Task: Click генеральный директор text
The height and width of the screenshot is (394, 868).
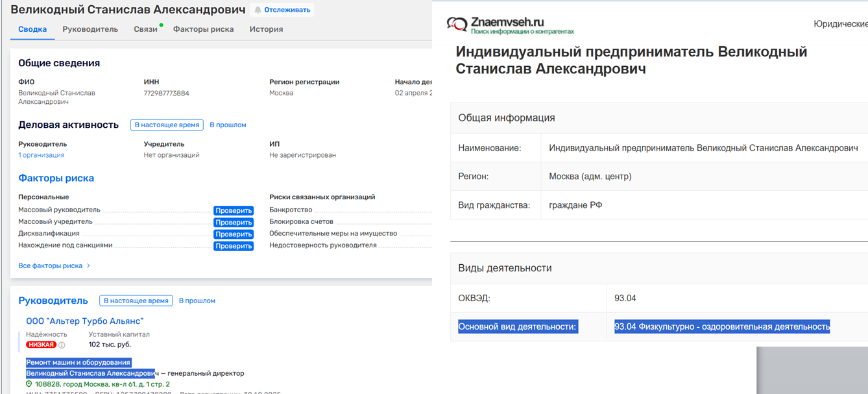Action: tap(205, 373)
